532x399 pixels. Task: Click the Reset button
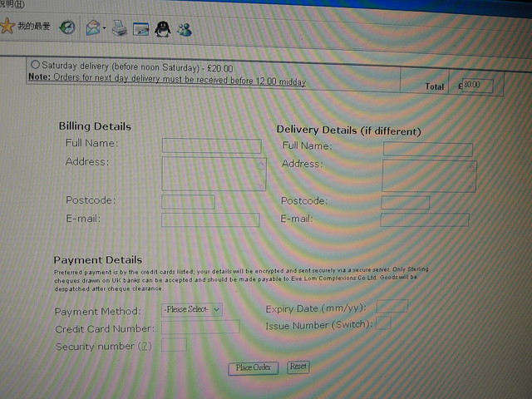[298, 367]
